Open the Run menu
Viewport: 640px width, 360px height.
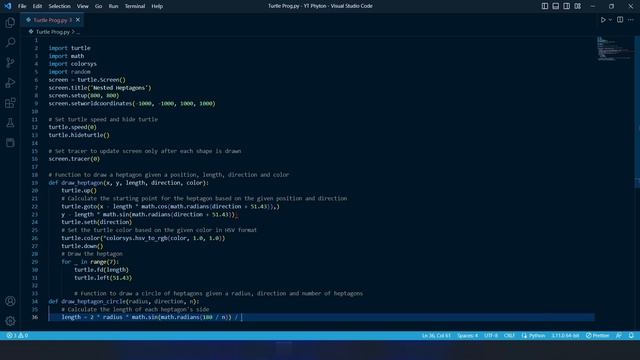(x=113, y=6)
